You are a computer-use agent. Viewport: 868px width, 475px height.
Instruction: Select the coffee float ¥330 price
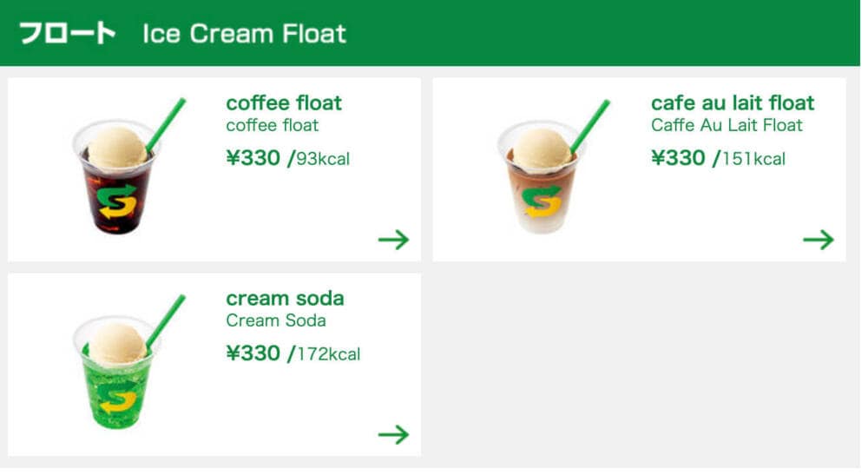253,158
